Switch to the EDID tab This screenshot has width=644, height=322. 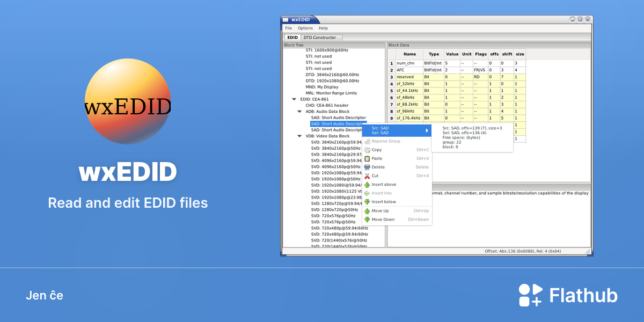pos(292,38)
